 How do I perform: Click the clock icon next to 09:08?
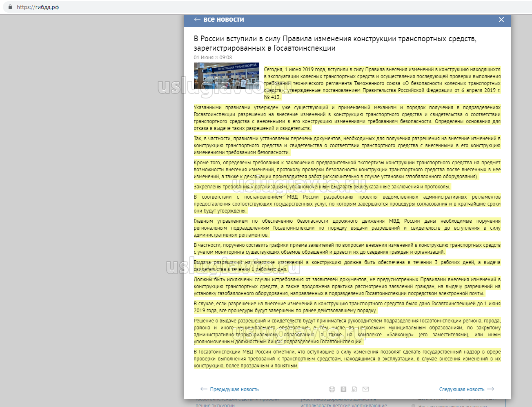(x=216, y=58)
